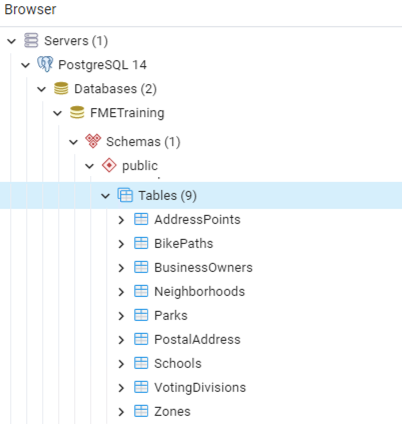The height and width of the screenshot is (424, 402).
Task: Select the BusinessOwners table
Action: [203, 267]
